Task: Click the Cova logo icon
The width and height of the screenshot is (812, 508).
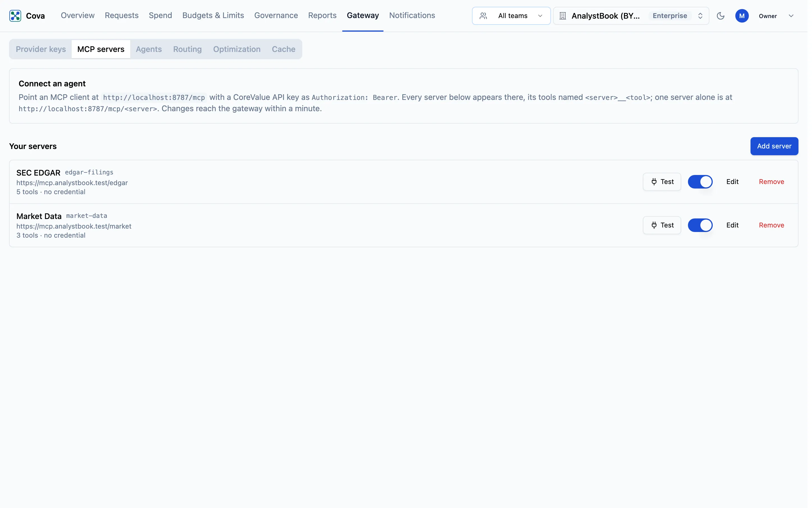Action: [x=15, y=16]
